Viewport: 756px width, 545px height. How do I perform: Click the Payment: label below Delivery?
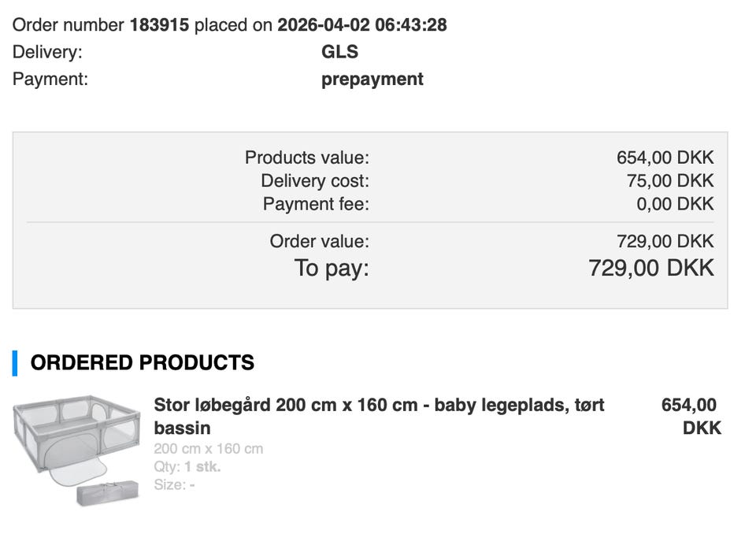[x=50, y=80]
